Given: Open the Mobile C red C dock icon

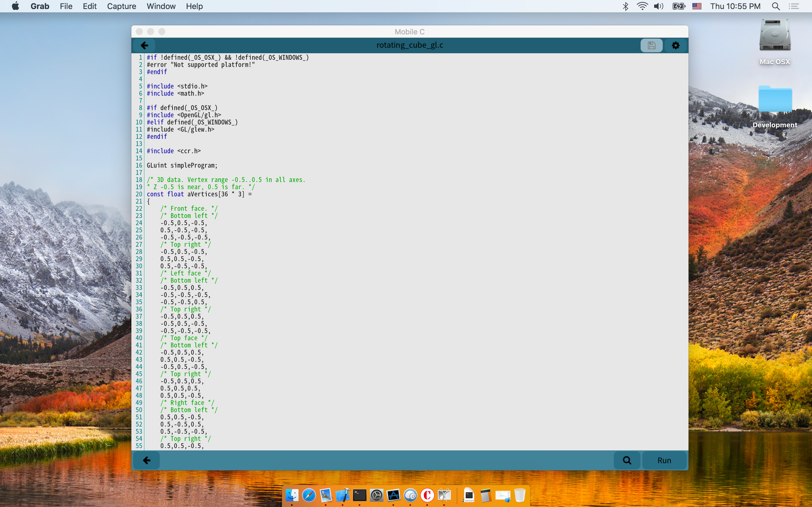Looking at the screenshot, I should pos(427,495).
